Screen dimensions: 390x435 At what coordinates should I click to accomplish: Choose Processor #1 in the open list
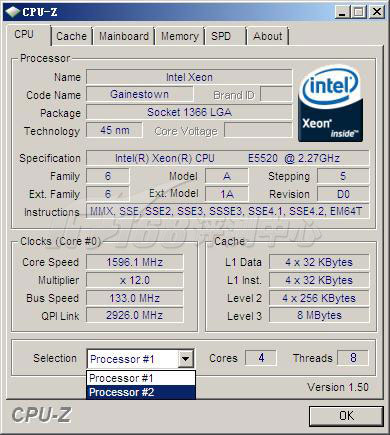(141, 378)
